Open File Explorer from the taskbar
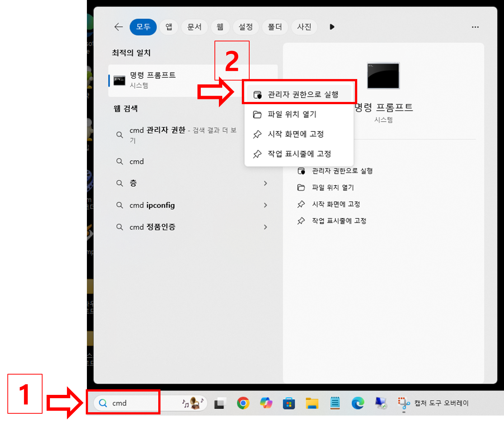Screen dimensions: 504x427 (312, 403)
